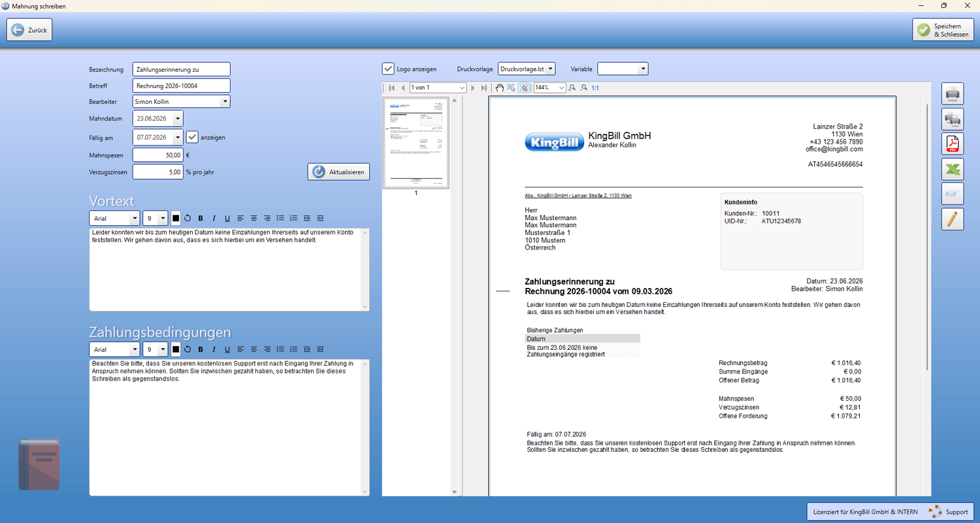Image resolution: width=980 pixels, height=523 pixels.
Task: Click 'Offene Forderung' in the preview
Action: [x=743, y=416]
